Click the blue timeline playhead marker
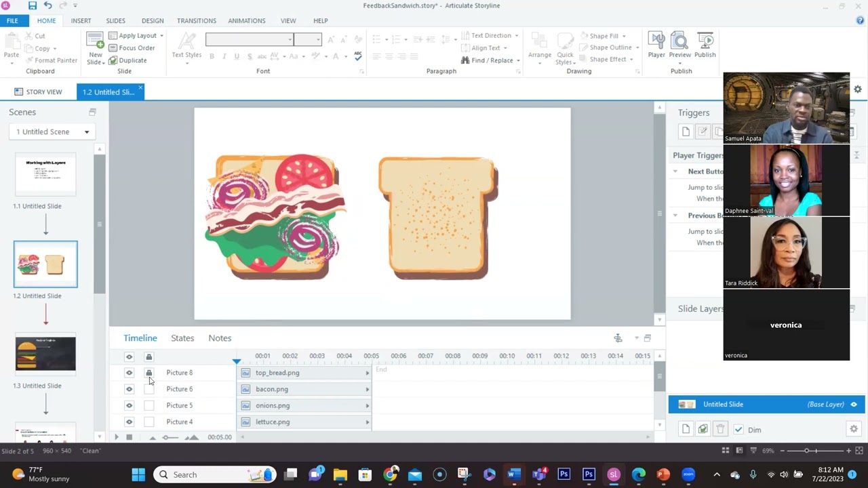Screen dimensions: 868x488 coord(236,361)
